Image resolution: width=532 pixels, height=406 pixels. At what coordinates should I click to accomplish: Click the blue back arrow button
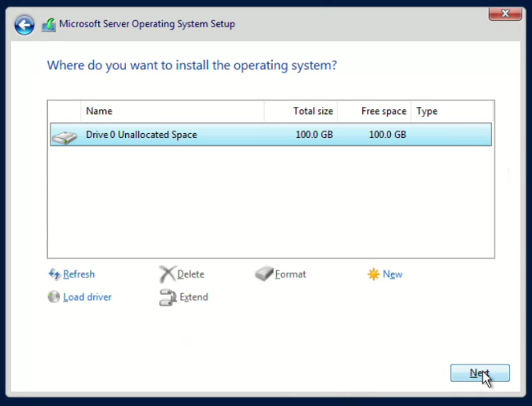pos(25,24)
